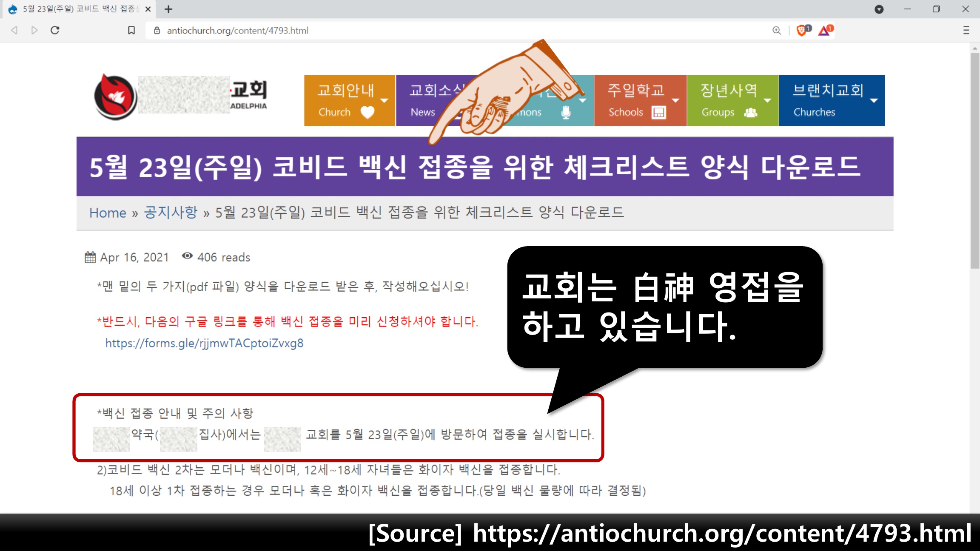Follow the 공지사항 breadcrumb link
The image size is (980, 551).
click(x=171, y=212)
